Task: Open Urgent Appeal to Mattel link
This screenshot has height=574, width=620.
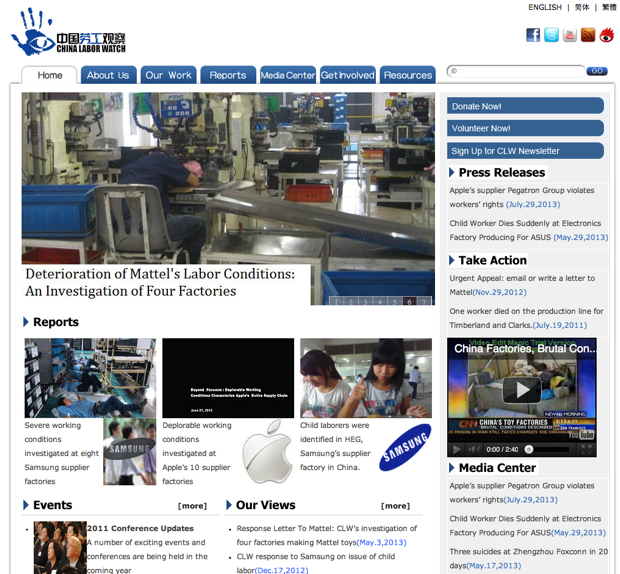Action: point(522,285)
